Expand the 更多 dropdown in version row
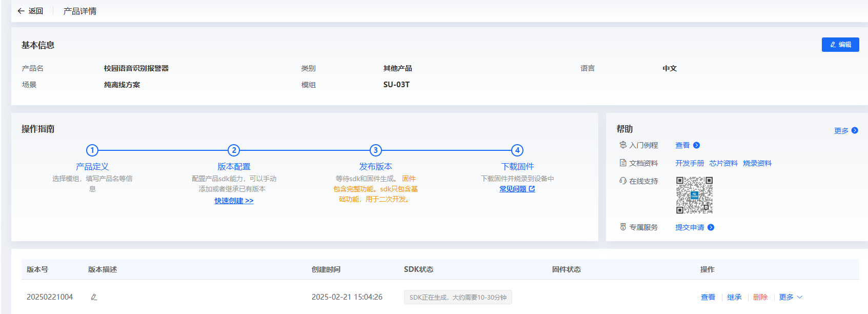Viewport: 868px width, 314px height. pos(790,297)
